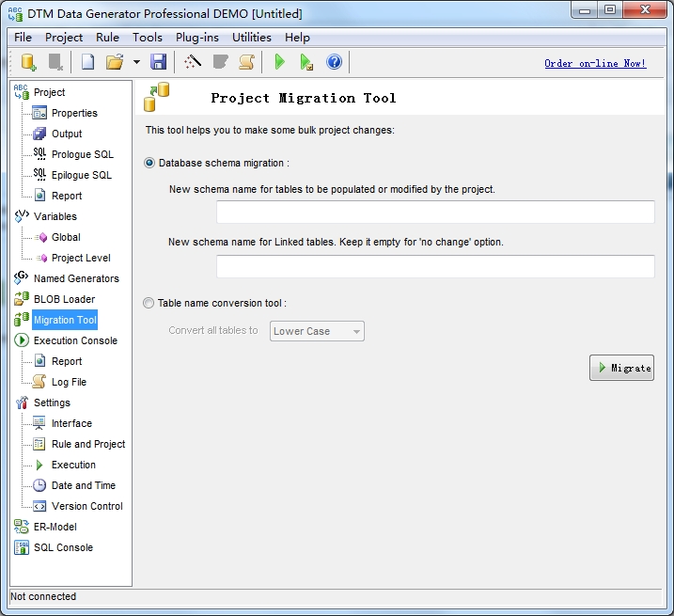Click the connect to database toolbar icon
Screen dimensions: 674x616
click(29, 62)
